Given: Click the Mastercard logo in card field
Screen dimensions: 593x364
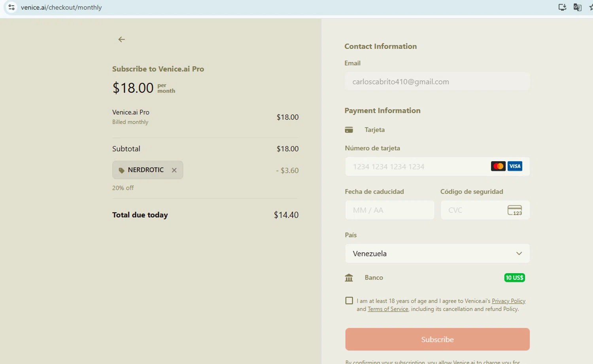Looking at the screenshot, I should tap(498, 166).
